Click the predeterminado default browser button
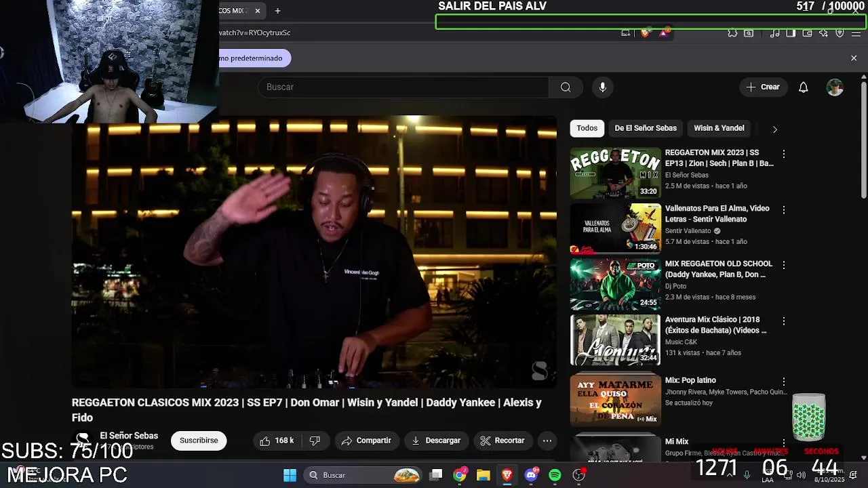 pyautogui.click(x=255, y=58)
